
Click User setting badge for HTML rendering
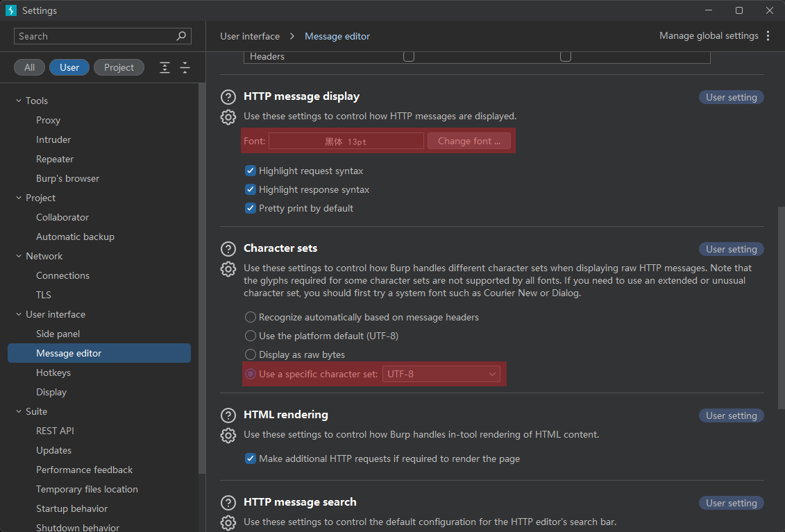click(731, 416)
